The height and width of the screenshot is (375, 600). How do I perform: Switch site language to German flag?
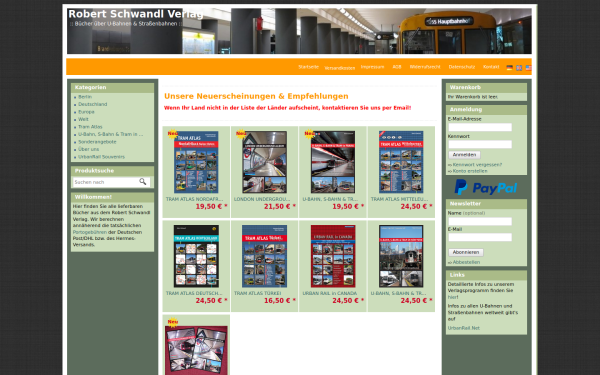(x=509, y=68)
